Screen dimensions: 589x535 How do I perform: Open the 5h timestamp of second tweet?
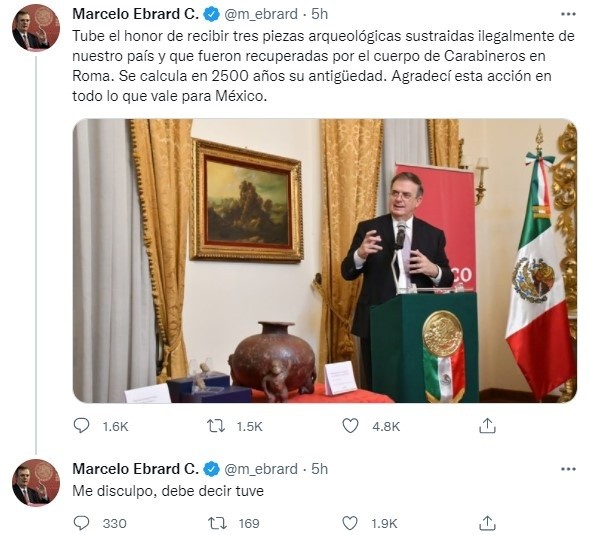click(319, 469)
